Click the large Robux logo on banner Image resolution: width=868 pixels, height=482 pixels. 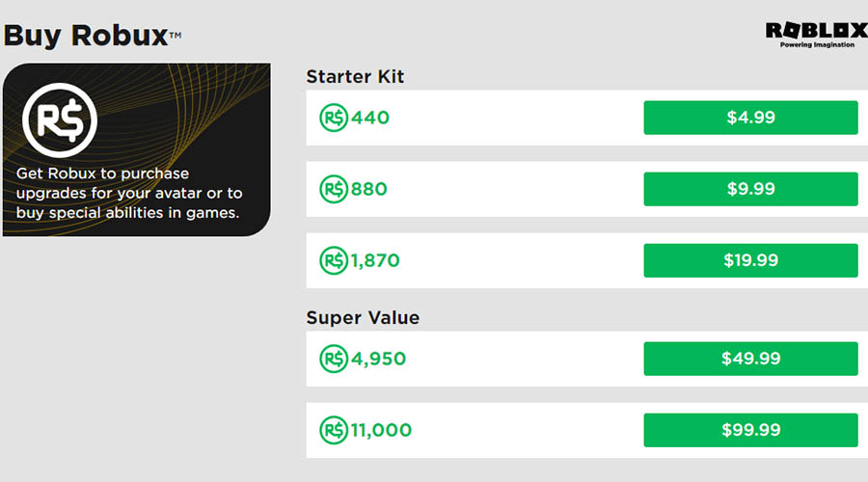(61, 119)
